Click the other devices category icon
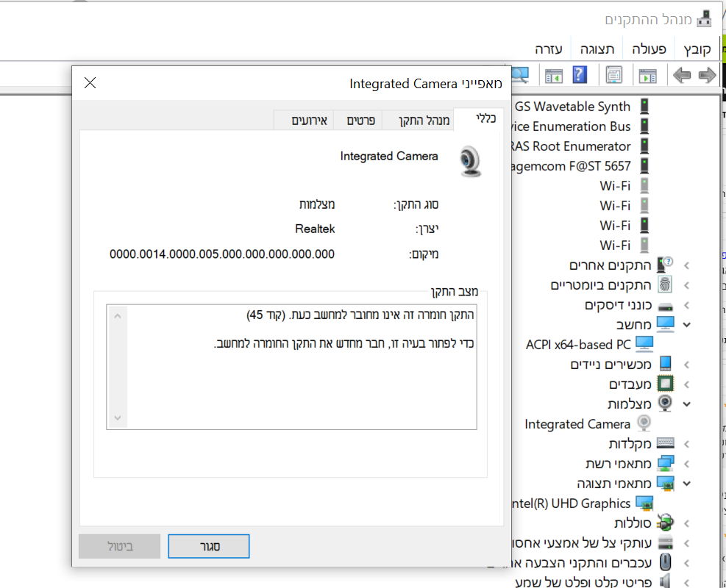Image resolution: width=726 pixels, height=588 pixels. [x=666, y=265]
